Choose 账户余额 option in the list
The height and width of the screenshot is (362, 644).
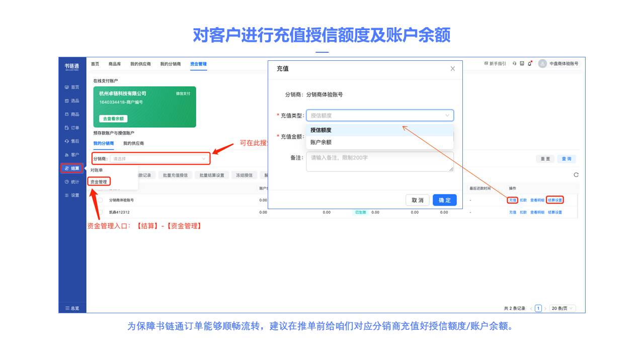pos(380,142)
